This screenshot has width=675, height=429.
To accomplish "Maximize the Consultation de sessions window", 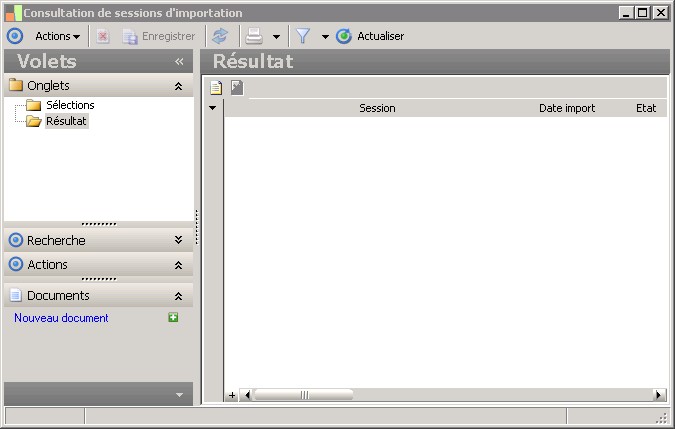I will 643,13.
